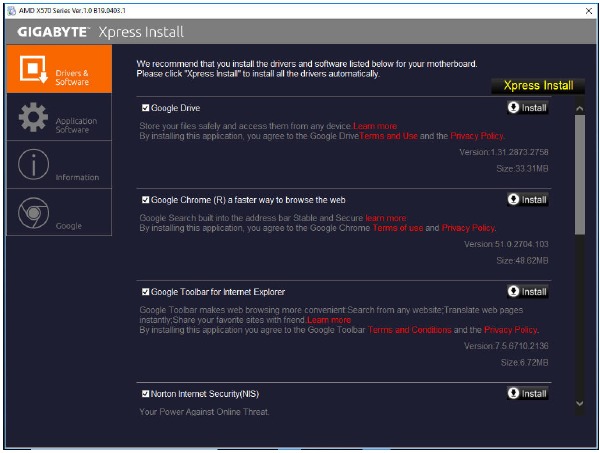The width and height of the screenshot is (600, 453).
Task: Install Google Toolbar for Internet Explorer
Action: click(527, 291)
